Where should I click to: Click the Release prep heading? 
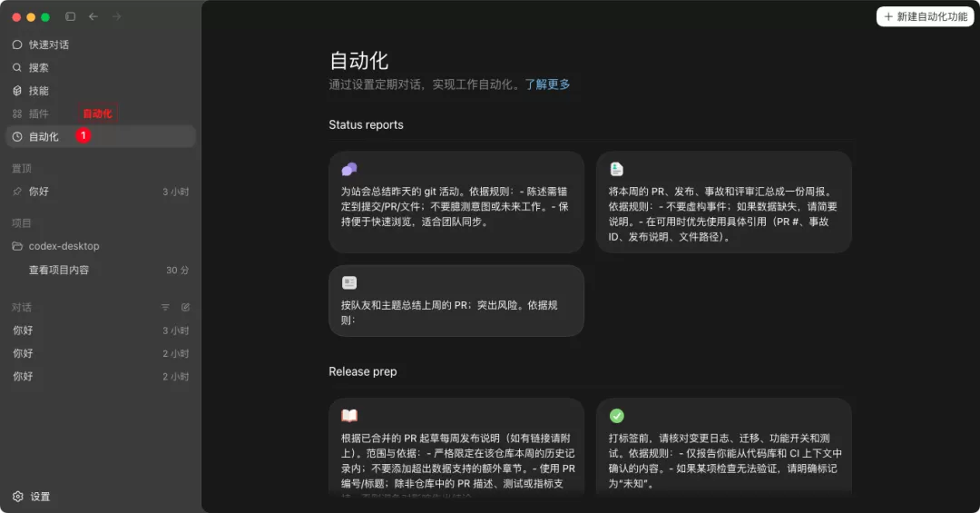(362, 371)
